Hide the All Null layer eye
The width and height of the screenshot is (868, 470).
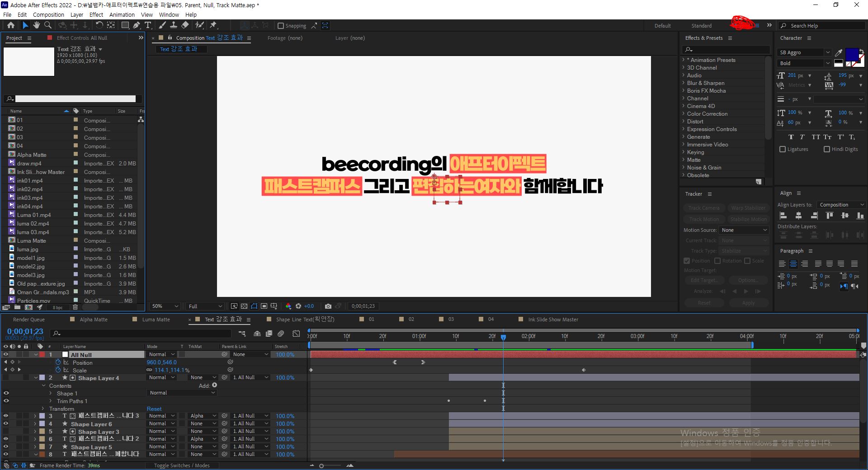tap(6, 354)
